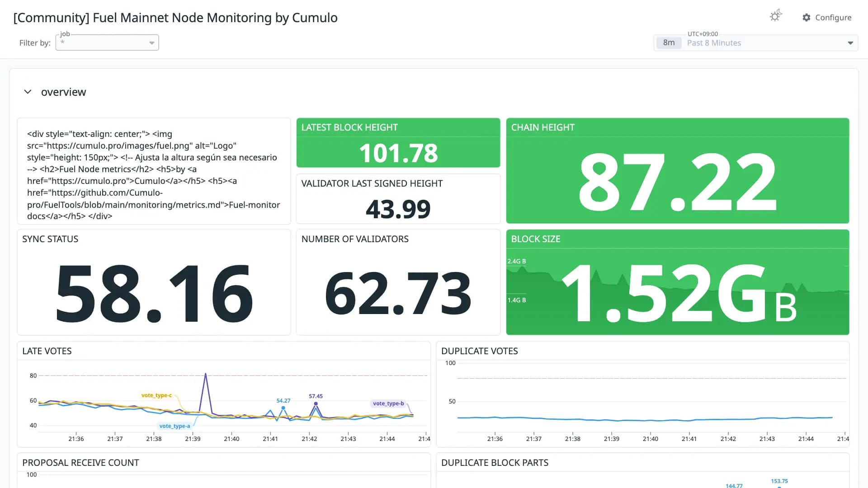
Task: Click the DUPLICATE BLOCK PARTS title
Action: click(495, 463)
